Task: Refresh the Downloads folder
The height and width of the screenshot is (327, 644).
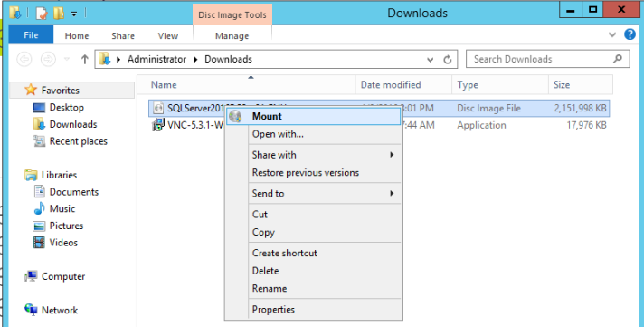Action: click(x=448, y=60)
